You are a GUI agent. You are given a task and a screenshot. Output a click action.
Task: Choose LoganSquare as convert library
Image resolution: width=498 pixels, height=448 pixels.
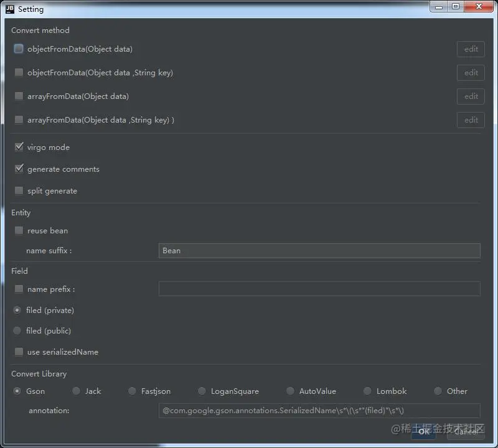(x=202, y=391)
